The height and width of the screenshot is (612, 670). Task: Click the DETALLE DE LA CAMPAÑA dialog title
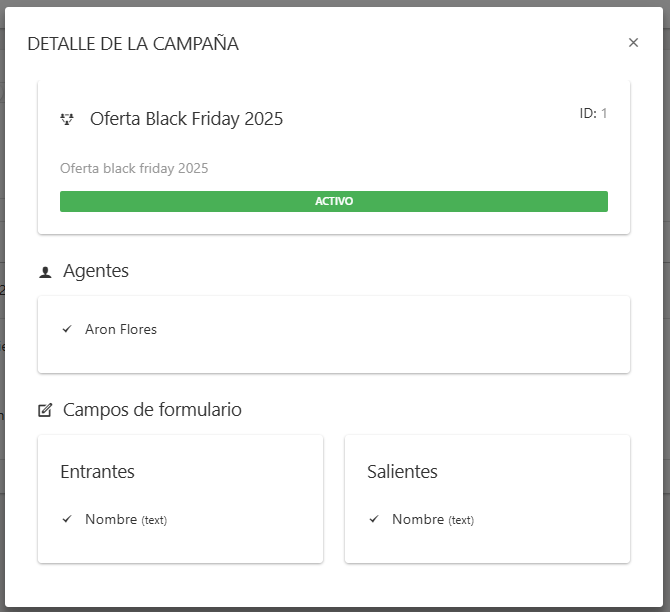(133, 44)
